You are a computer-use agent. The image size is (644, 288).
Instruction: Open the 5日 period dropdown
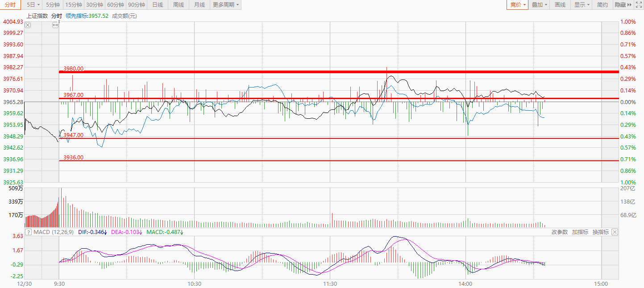[33, 5]
